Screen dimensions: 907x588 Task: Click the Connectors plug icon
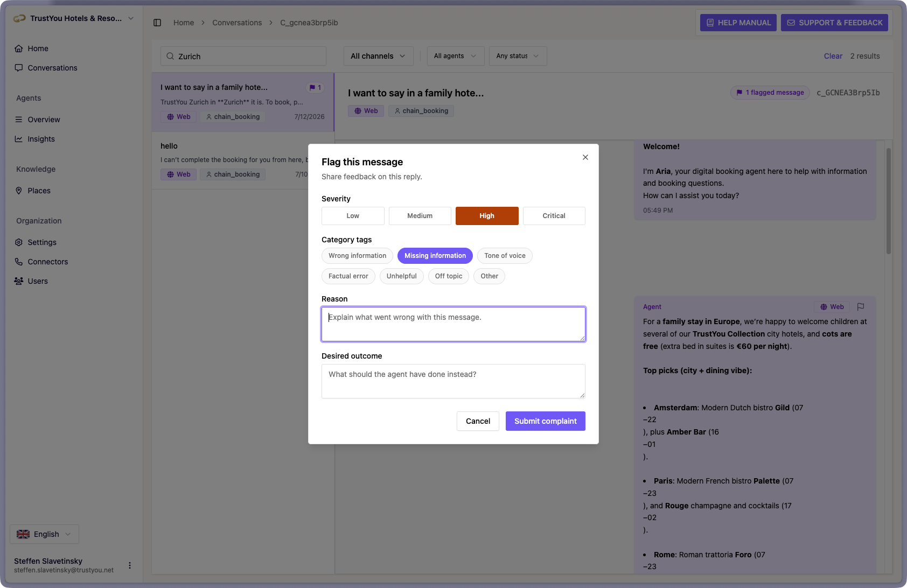(x=19, y=262)
